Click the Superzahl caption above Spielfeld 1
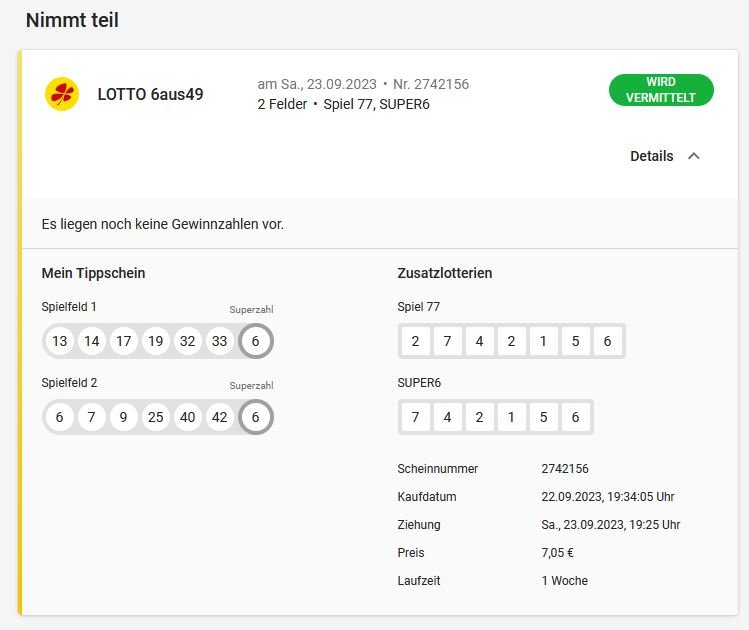This screenshot has width=749, height=630. point(251,310)
